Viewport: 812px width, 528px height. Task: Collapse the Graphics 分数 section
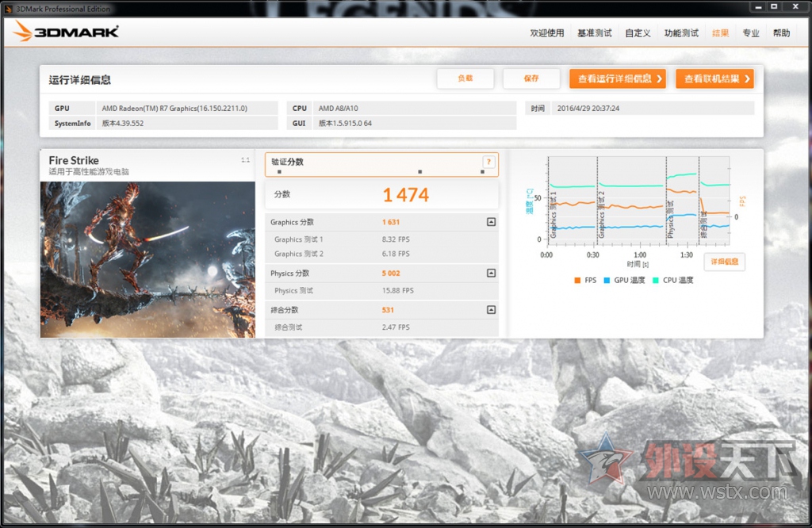492,222
